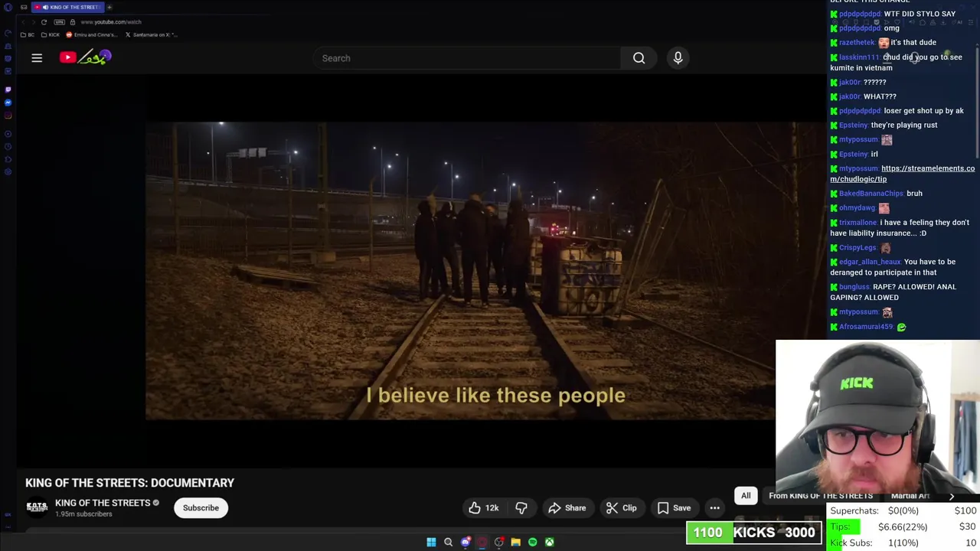Image resolution: width=980 pixels, height=551 pixels.
Task: Open the KICK bookmarks folder
Action: coord(50,35)
